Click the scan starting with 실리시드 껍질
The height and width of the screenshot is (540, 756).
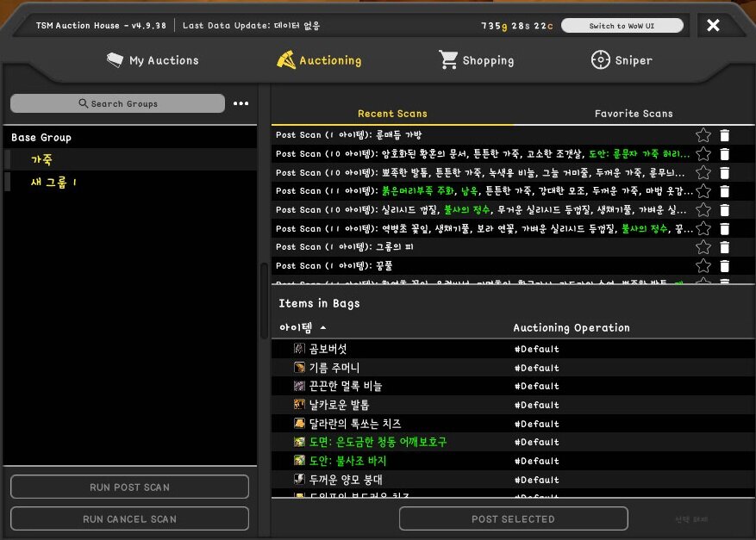tap(481, 210)
